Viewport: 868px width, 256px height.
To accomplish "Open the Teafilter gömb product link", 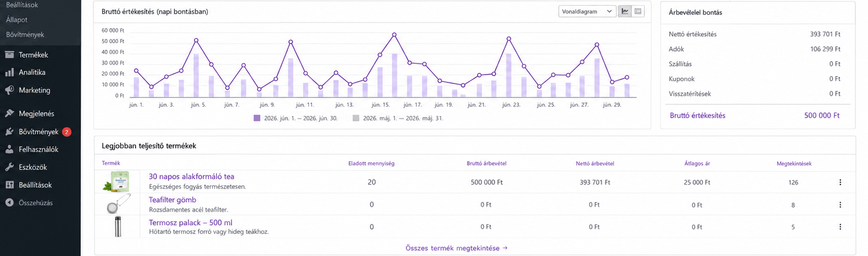I will 172,200.
